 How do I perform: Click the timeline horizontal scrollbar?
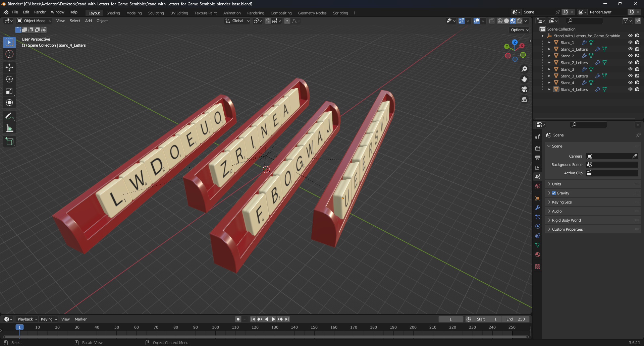[x=266, y=337]
